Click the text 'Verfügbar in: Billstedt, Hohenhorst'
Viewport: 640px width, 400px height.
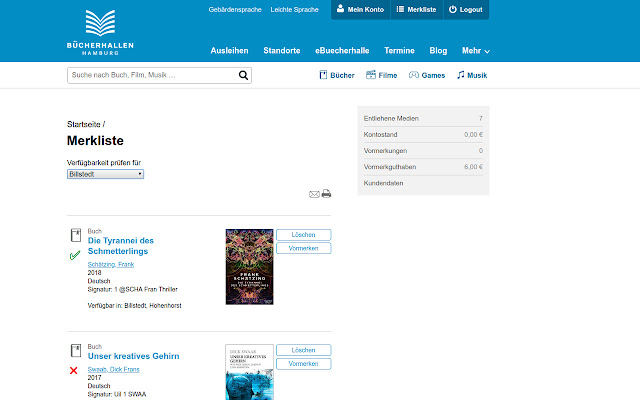pyautogui.click(x=134, y=305)
